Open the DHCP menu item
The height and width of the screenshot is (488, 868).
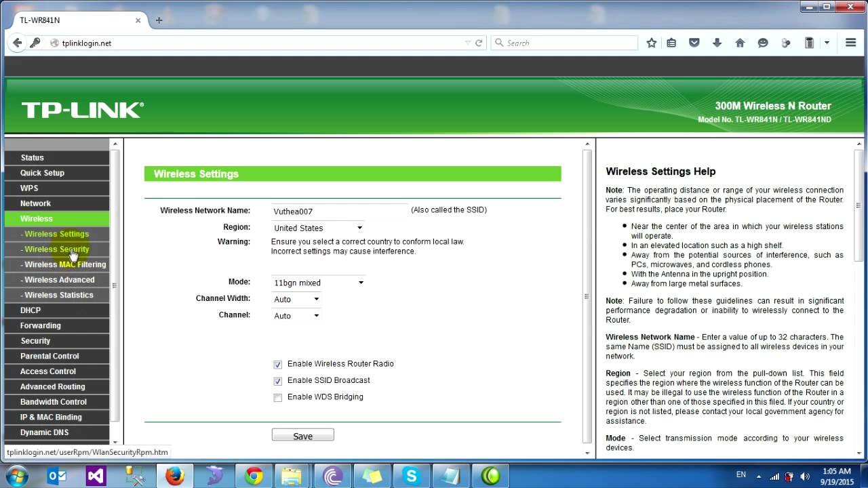(x=57, y=310)
